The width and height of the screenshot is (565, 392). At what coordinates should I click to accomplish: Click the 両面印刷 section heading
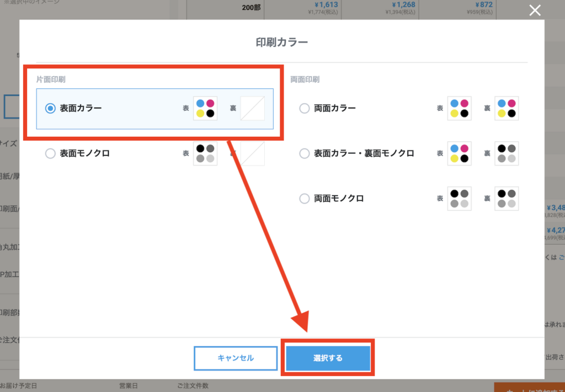pyautogui.click(x=305, y=79)
